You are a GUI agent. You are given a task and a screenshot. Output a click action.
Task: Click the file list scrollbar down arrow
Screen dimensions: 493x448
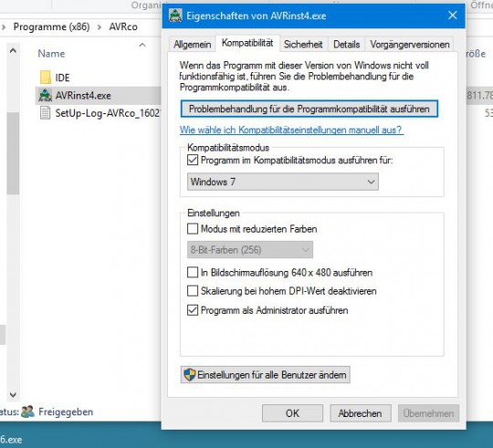coord(13,394)
